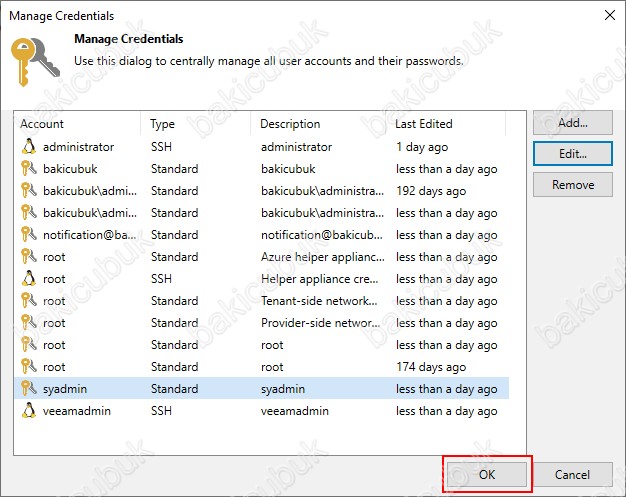
Task: Select the key icon for notification@ba... account
Action: click(x=29, y=234)
